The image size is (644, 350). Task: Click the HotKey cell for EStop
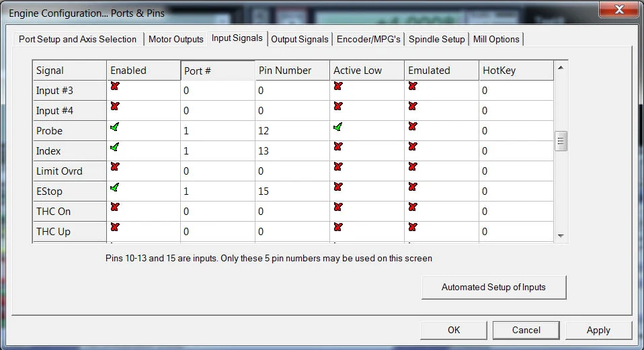pos(516,191)
